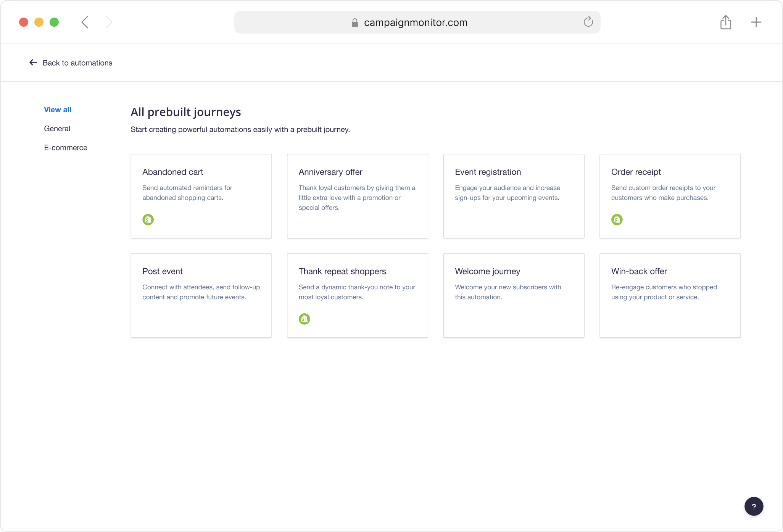The width and height of the screenshot is (783, 532).
Task: Open the Anniversary offer journey card
Action: 357,196
